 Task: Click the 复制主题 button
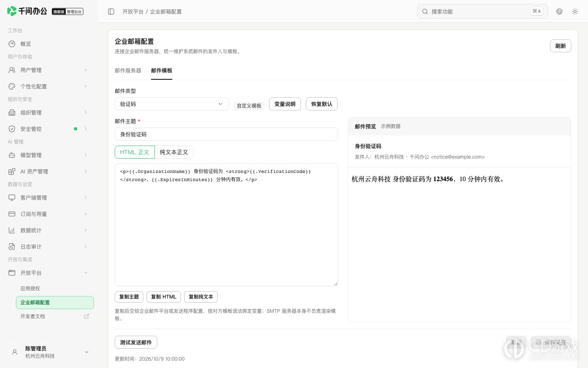[129, 297]
